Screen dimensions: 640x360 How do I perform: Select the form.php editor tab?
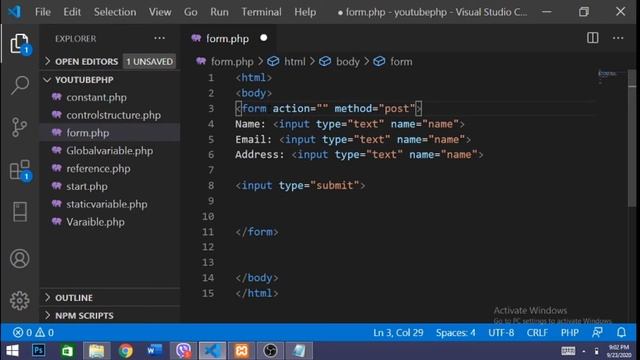click(x=228, y=38)
